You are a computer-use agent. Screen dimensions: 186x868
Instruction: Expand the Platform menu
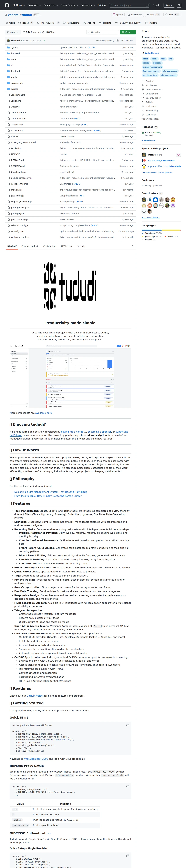(19, 5)
